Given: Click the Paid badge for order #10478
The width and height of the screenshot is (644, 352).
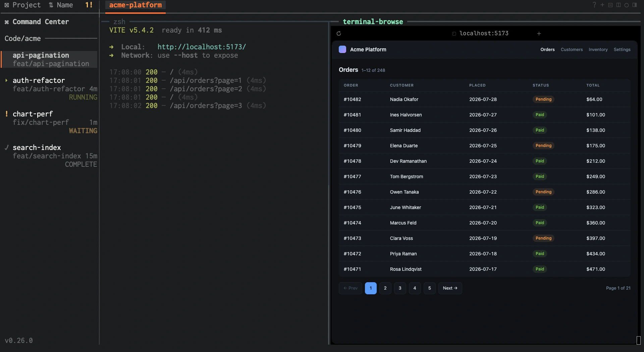Looking at the screenshot, I should point(540,161).
